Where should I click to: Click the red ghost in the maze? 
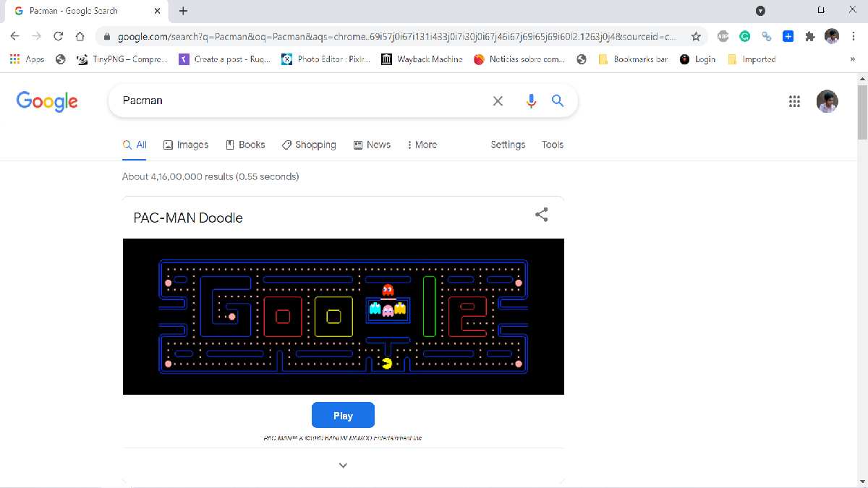(388, 291)
